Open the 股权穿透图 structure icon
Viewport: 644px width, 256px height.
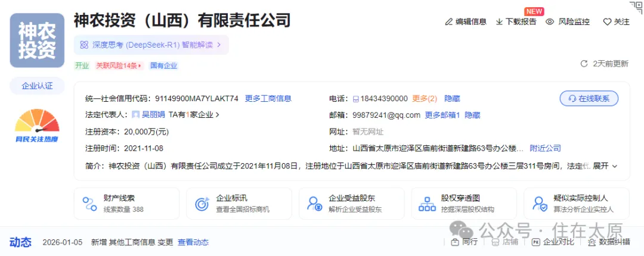tap(427, 204)
